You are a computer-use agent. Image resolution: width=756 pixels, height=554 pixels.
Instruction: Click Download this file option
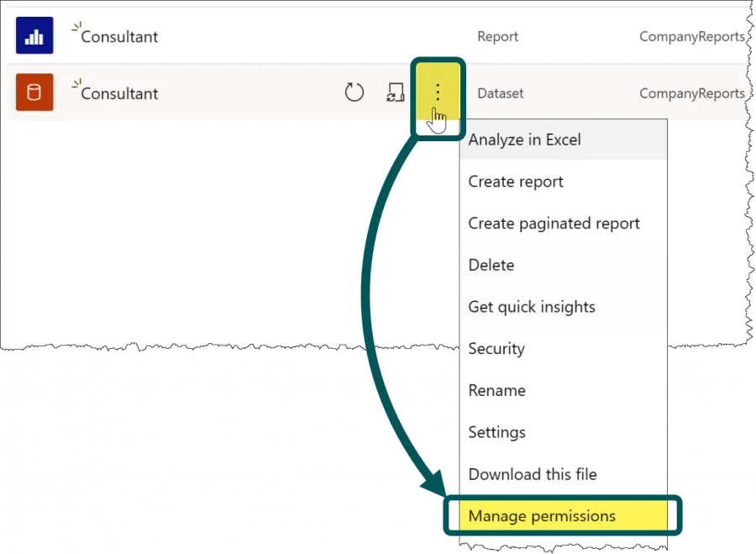click(x=533, y=474)
